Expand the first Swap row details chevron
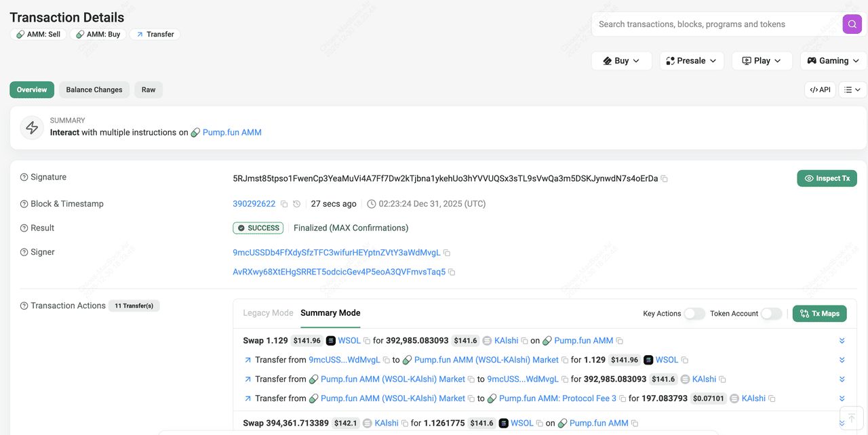Image resolution: width=868 pixels, height=435 pixels. [x=842, y=340]
